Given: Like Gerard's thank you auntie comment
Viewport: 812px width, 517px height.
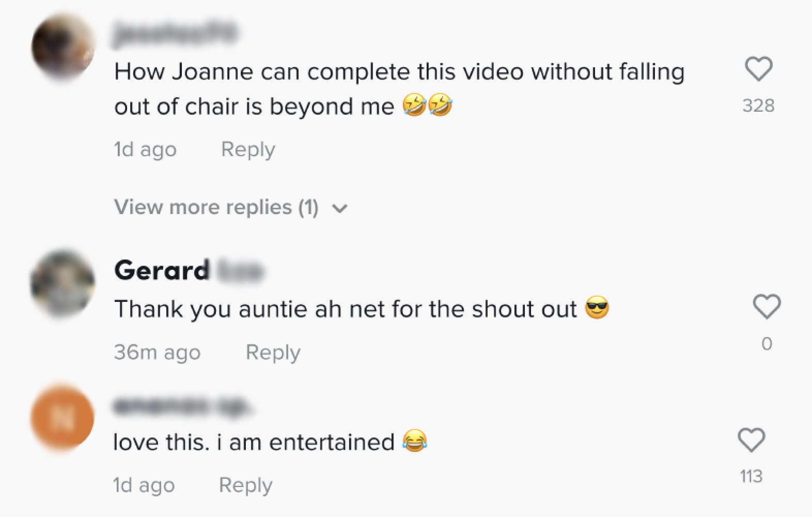Looking at the screenshot, I should pyautogui.click(x=767, y=306).
